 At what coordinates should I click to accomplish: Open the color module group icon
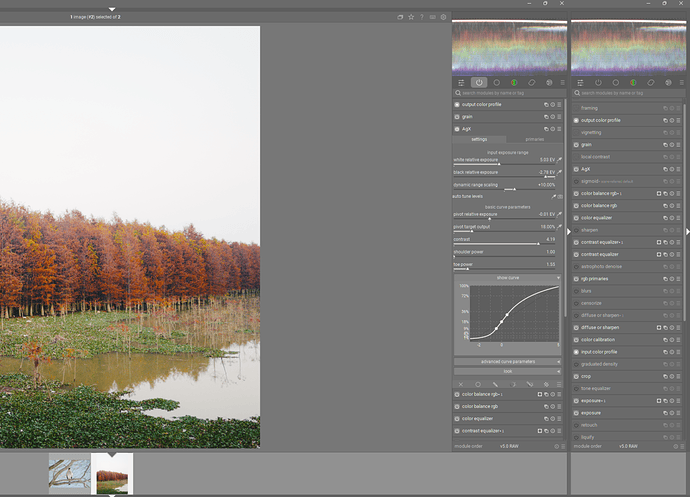click(x=514, y=82)
